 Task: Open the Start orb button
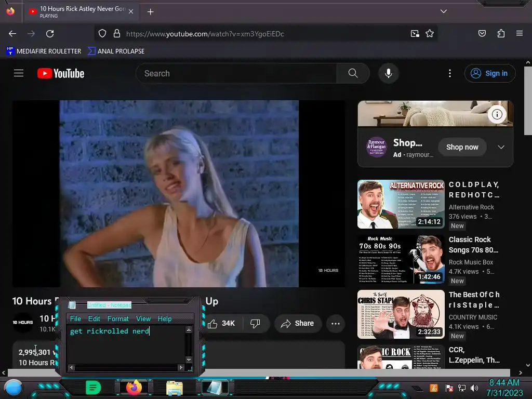tap(14, 388)
